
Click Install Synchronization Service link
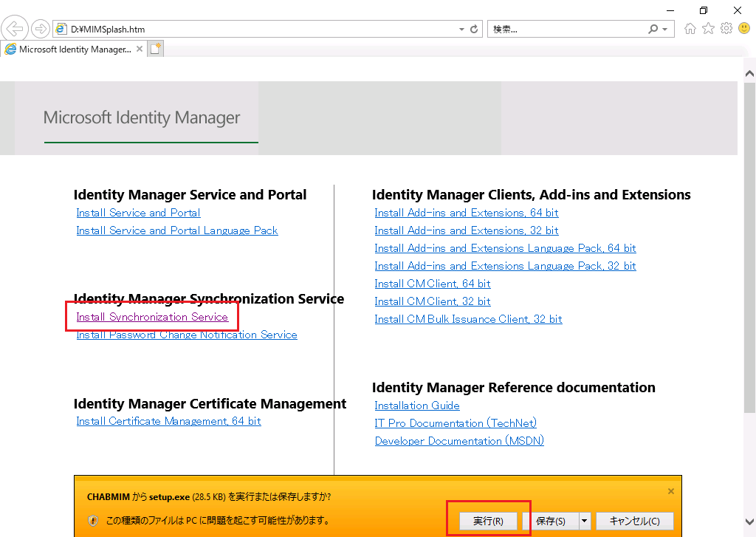(152, 317)
